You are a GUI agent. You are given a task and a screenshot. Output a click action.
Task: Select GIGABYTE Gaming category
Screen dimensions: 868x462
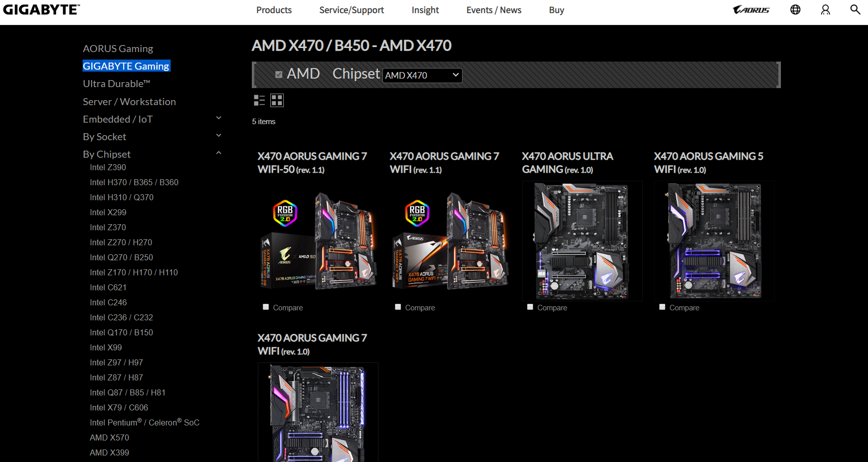click(x=126, y=66)
